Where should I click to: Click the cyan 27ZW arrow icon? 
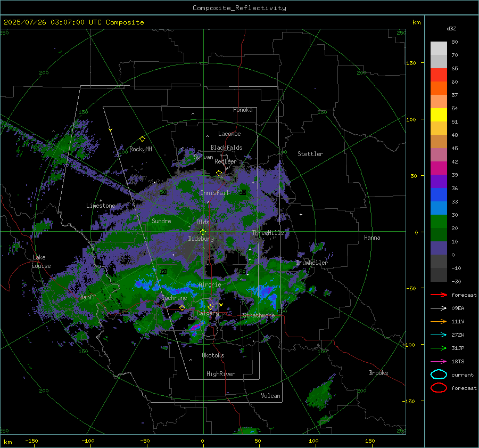coord(439,335)
